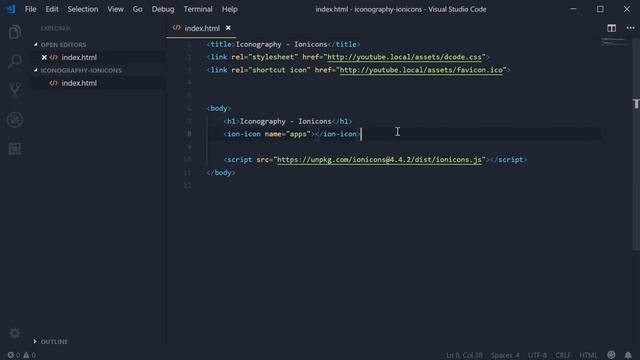Open the notifications bell
This screenshot has height=360, width=640.
pos(628,355)
